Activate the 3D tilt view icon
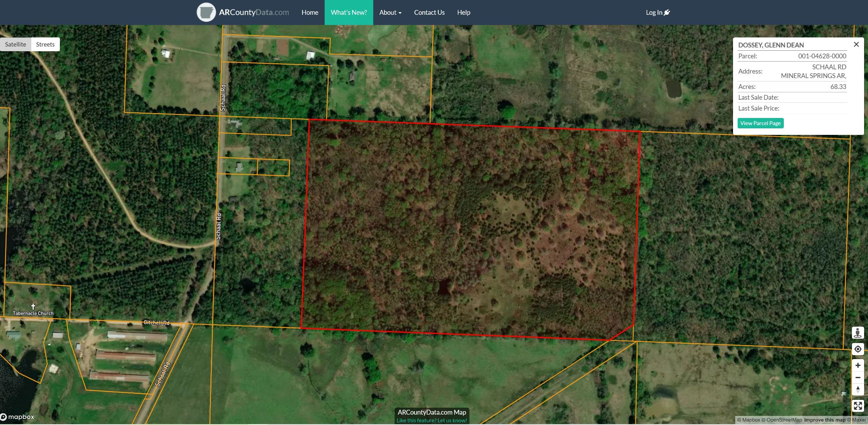The image size is (868, 425). [858, 333]
